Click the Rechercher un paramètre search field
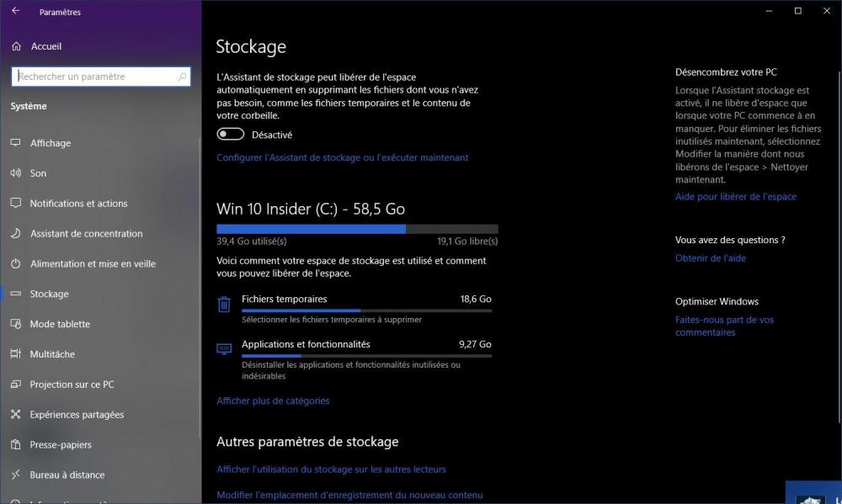 tap(94, 77)
